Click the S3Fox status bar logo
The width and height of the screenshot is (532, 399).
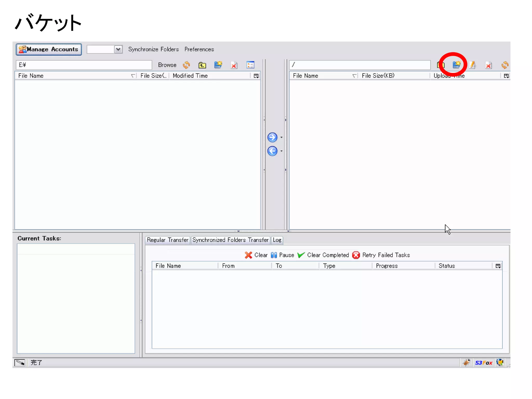[484, 363]
